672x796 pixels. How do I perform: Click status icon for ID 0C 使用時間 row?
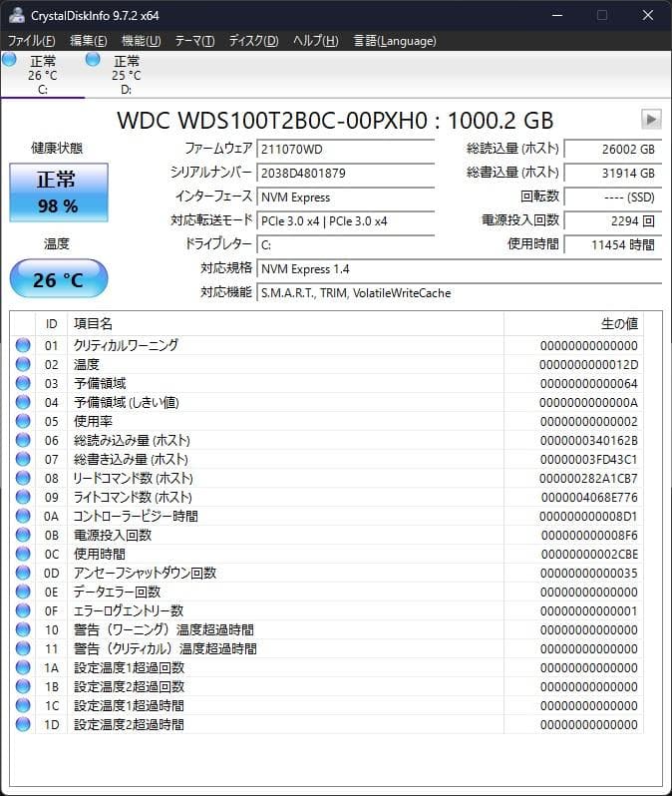(23, 554)
